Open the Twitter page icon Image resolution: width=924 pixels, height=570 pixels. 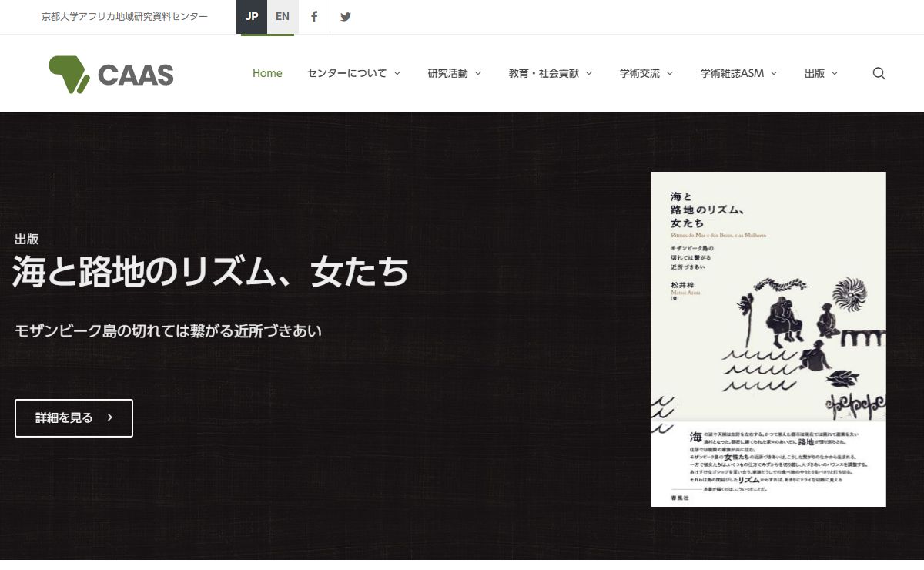click(x=346, y=17)
